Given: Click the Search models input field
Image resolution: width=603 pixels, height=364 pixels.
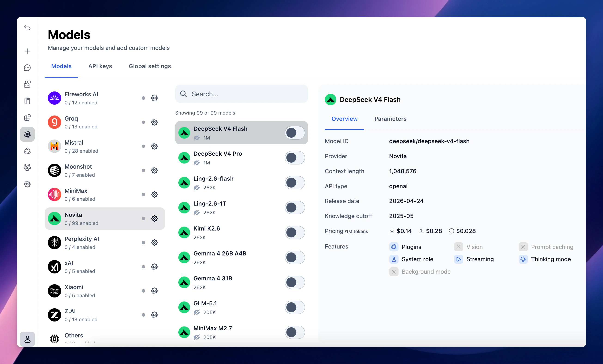Looking at the screenshot, I should [241, 94].
